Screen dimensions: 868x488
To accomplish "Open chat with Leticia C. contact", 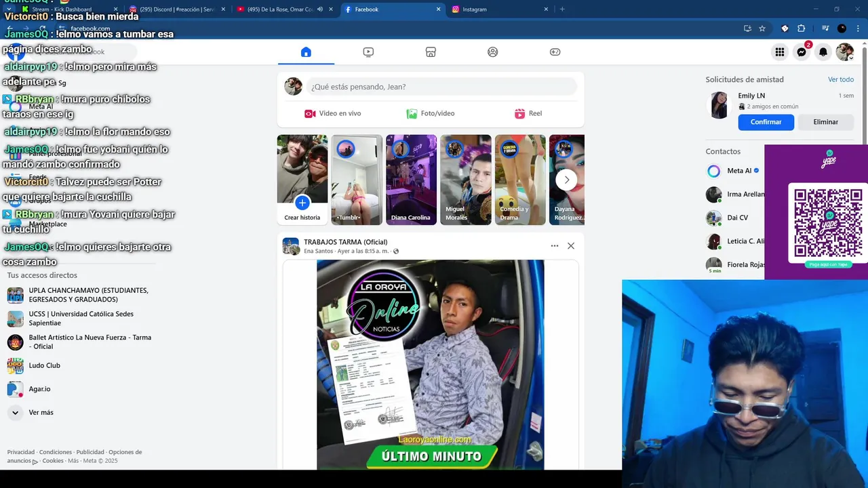I will (x=735, y=241).
